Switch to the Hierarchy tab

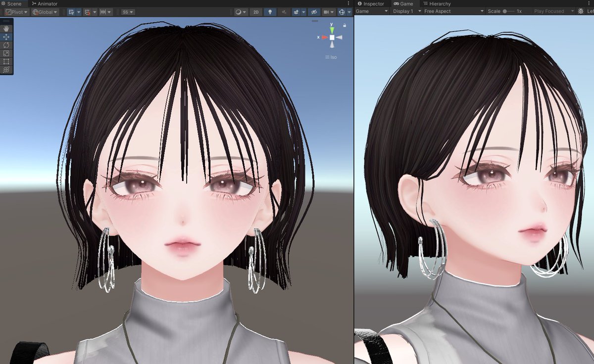pos(437,3)
